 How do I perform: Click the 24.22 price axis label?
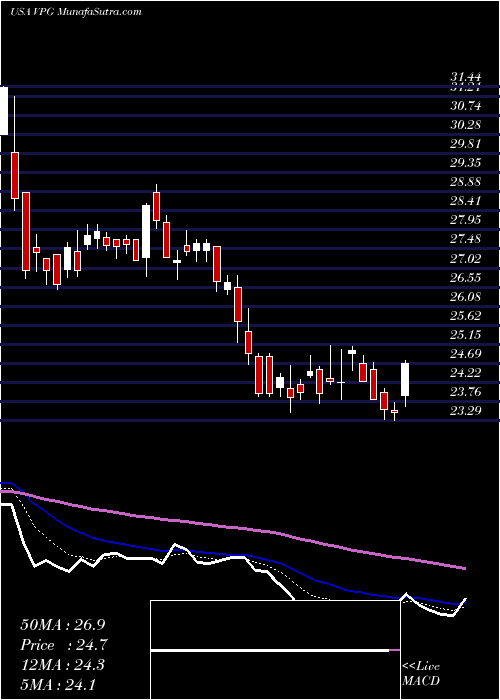(x=466, y=373)
